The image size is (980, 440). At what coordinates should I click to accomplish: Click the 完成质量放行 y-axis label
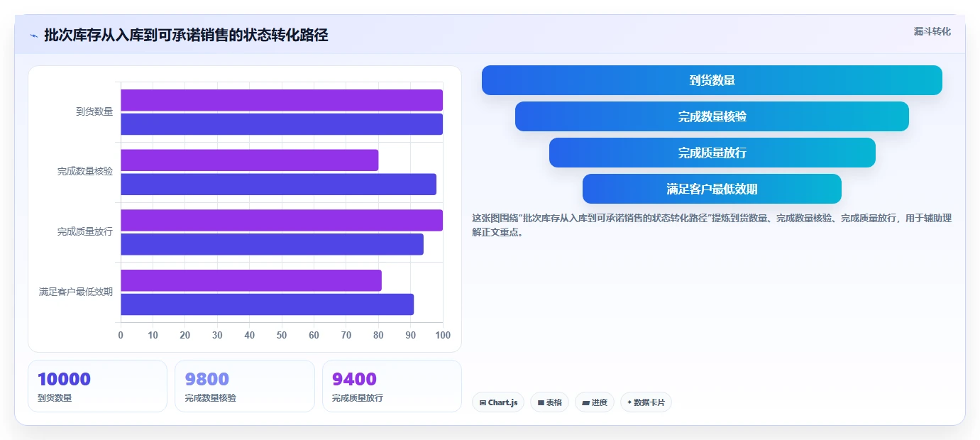pos(85,232)
